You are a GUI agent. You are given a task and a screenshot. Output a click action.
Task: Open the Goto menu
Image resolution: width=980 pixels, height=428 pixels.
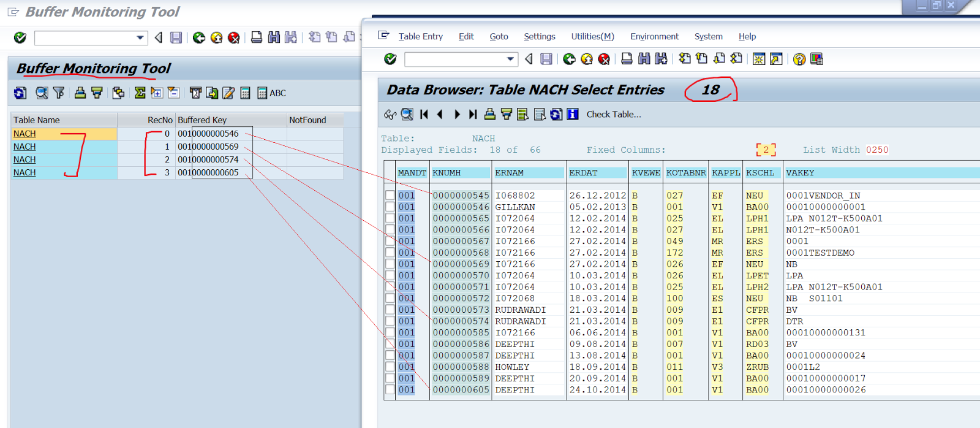pyautogui.click(x=499, y=37)
